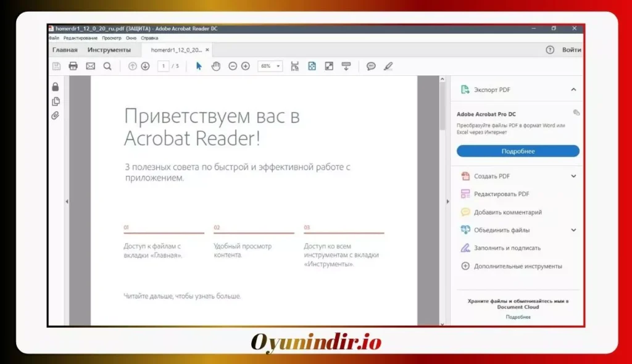
Task: Close the homerdr1 document tab
Action: pyautogui.click(x=207, y=50)
